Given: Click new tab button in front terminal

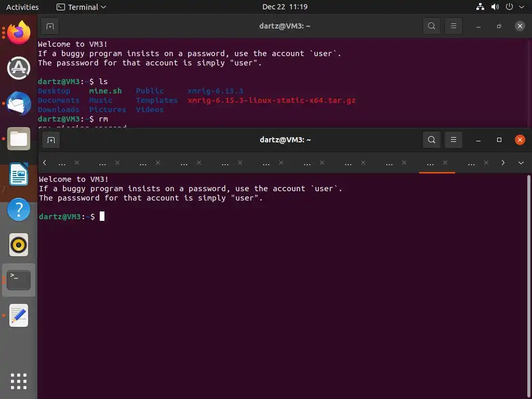Looking at the screenshot, I should coord(51,140).
